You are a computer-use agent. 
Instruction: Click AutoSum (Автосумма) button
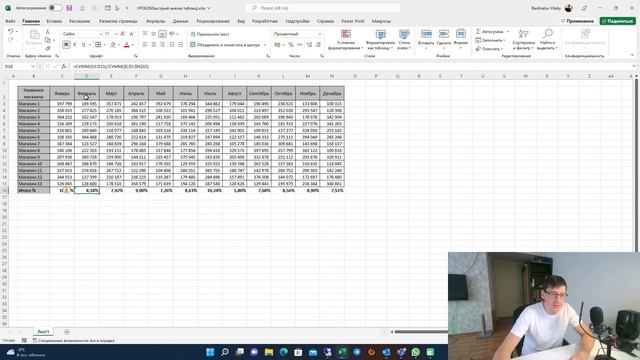[x=489, y=31]
